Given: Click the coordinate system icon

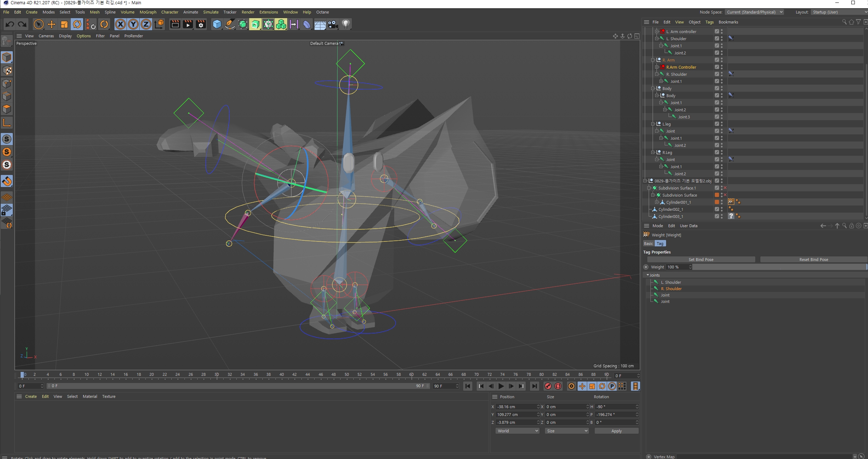Looking at the screenshot, I should [x=160, y=24].
